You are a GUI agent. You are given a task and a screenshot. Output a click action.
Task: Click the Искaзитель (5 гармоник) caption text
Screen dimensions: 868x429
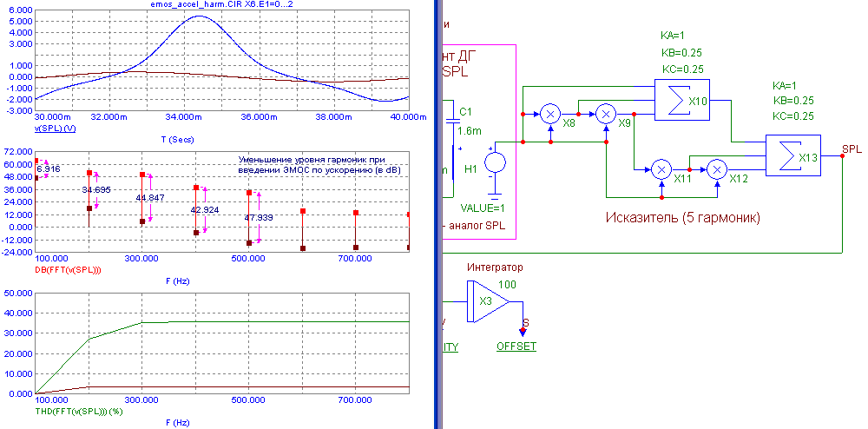click(x=682, y=218)
